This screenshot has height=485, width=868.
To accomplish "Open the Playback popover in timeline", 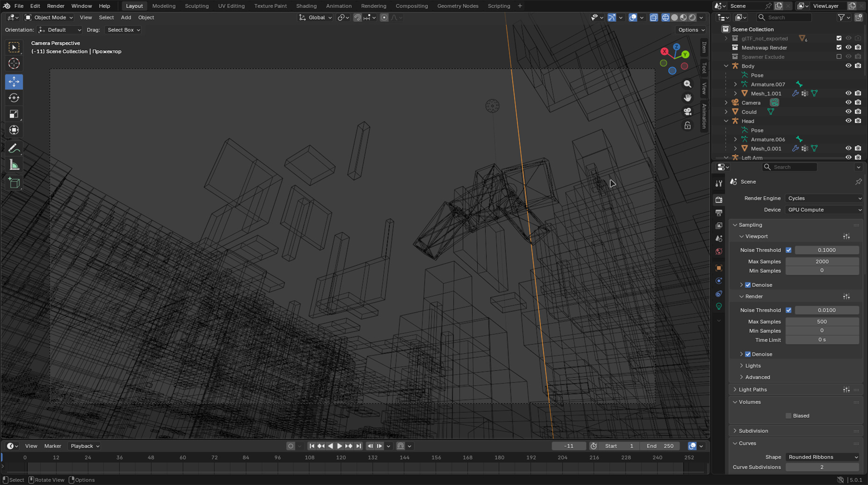I will coord(85,446).
